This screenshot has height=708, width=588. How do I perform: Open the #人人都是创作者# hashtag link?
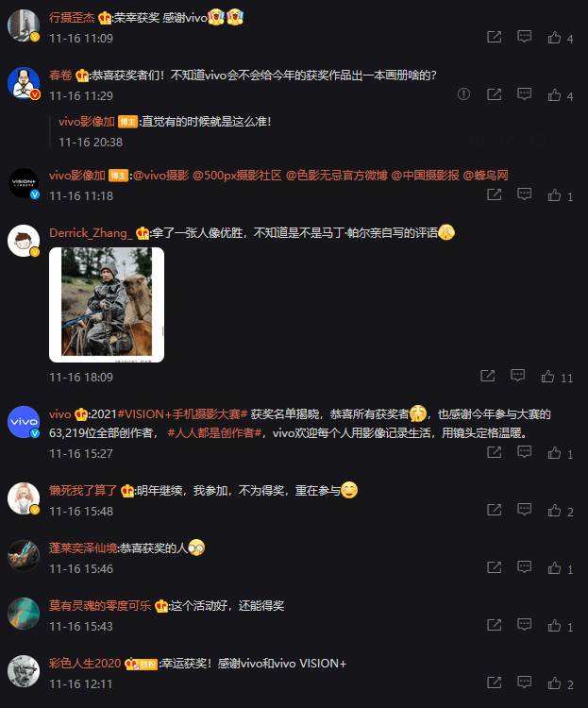pos(214,433)
